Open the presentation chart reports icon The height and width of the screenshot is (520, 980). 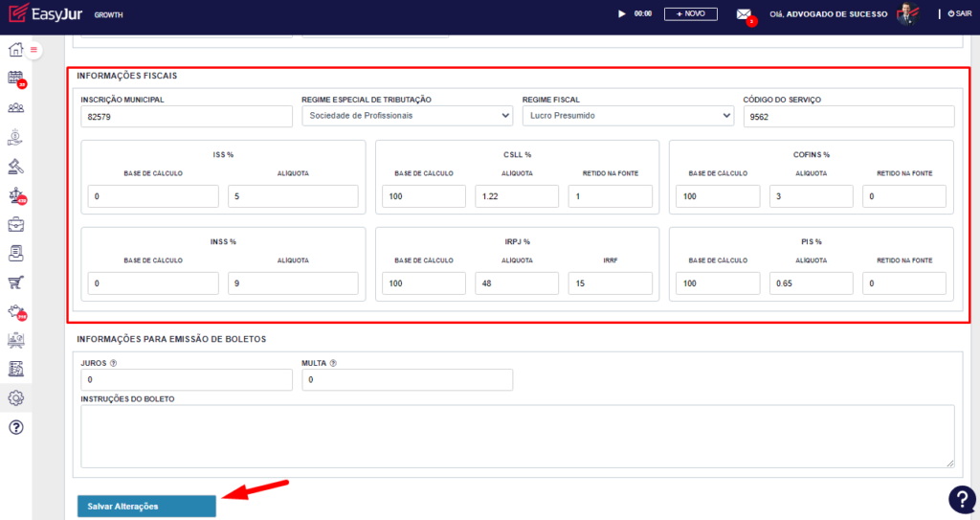click(x=15, y=340)
